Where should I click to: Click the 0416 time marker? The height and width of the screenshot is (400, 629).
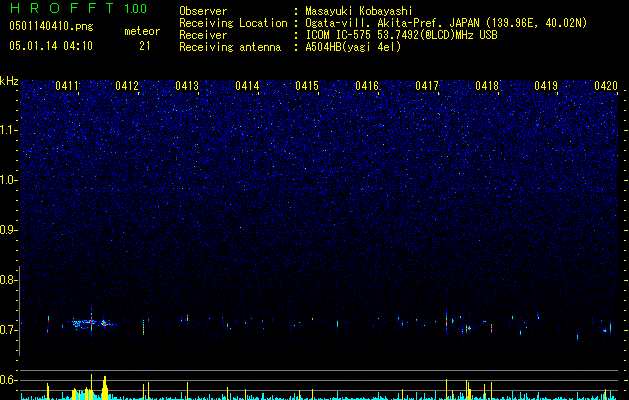367,86
